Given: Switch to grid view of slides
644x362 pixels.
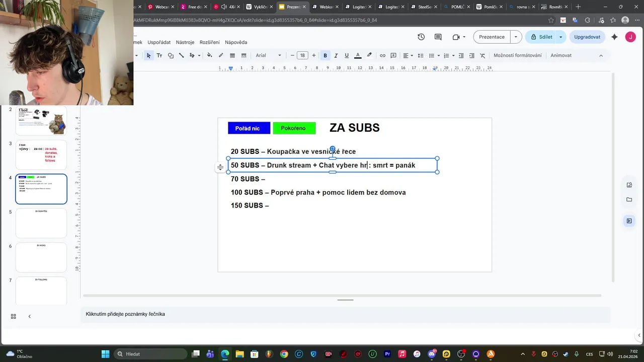Looking at the screenshot, I should click(x=14, y=316).
